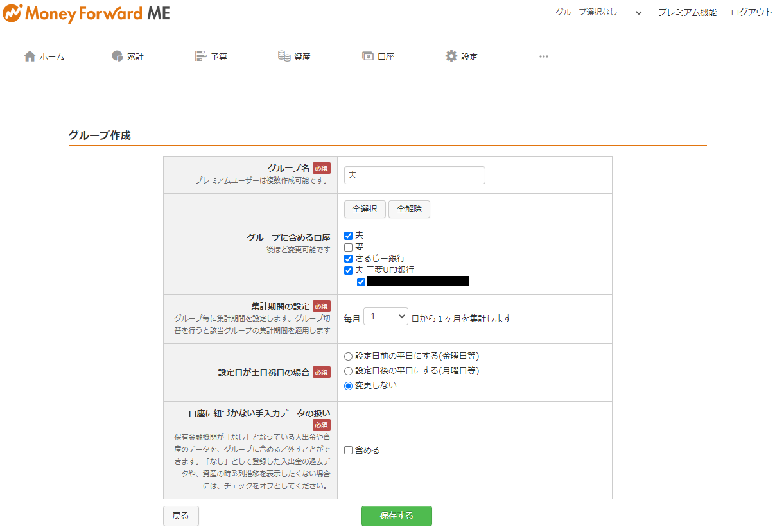The height and width of the screenshot is (532, 775).
Task: Select the 口座 accounts icon
Action: coord(367,56)
